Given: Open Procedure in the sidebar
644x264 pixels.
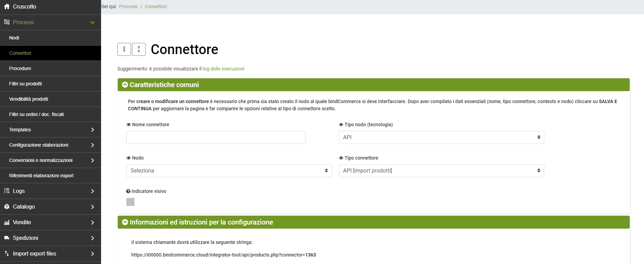Looking at the screenshot, I should tap(20, 68).
